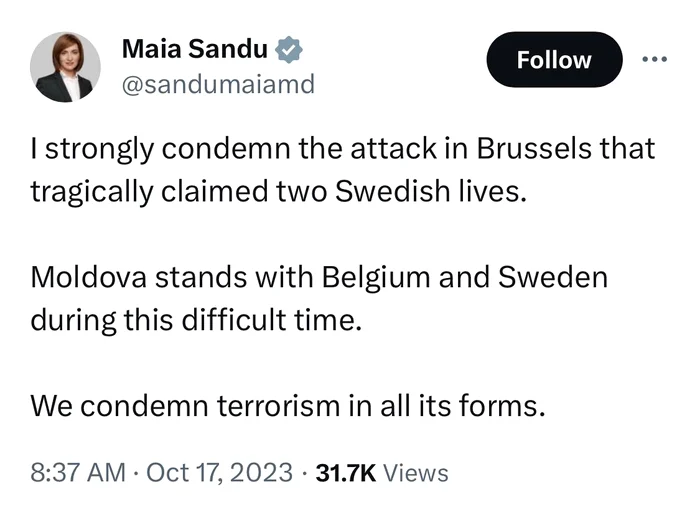700x513 pixels.
Task: Open Maia Sandu's profile photo
Action: tap(65, 67)
